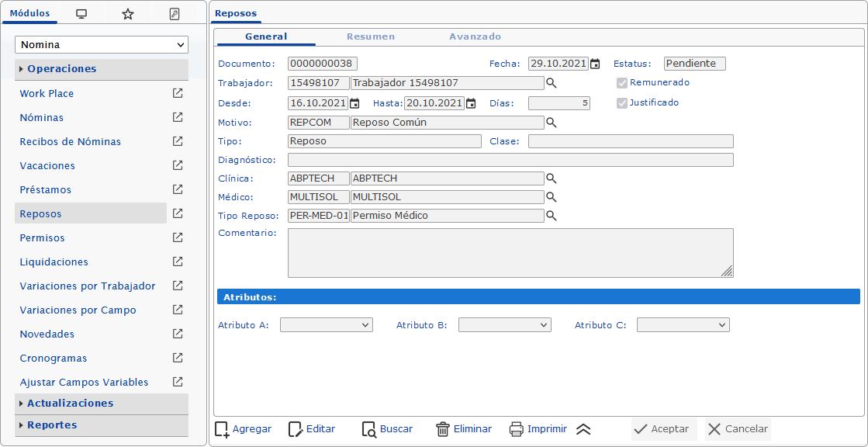Screen dimensions: 868x447
Task: Switch to the Resumen tab
Action: pyautogui.click(x=371, y=36)
